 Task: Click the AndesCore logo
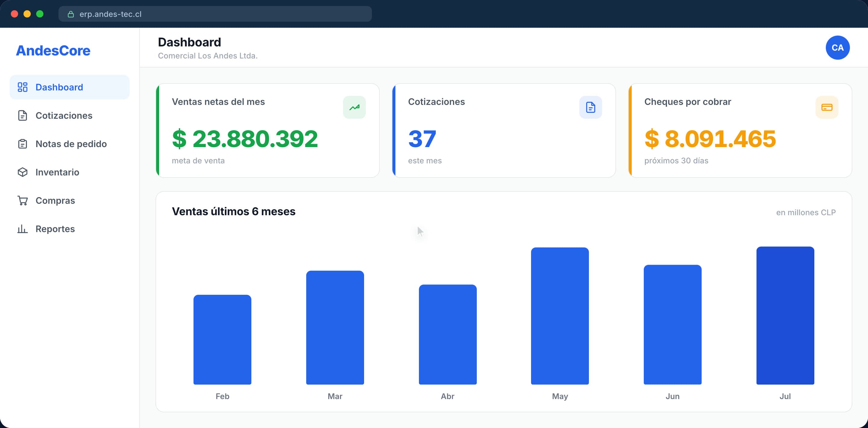(x=53, y=51)
